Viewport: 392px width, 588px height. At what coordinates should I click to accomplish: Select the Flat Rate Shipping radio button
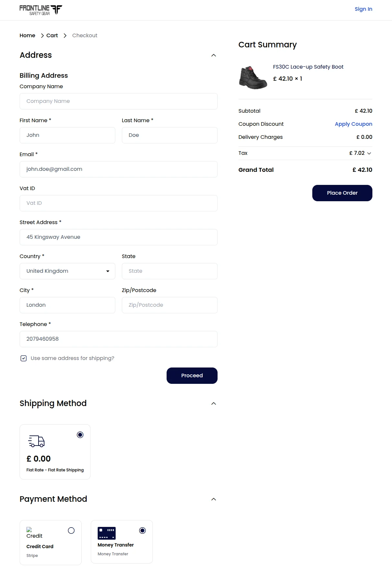[81, 435]
